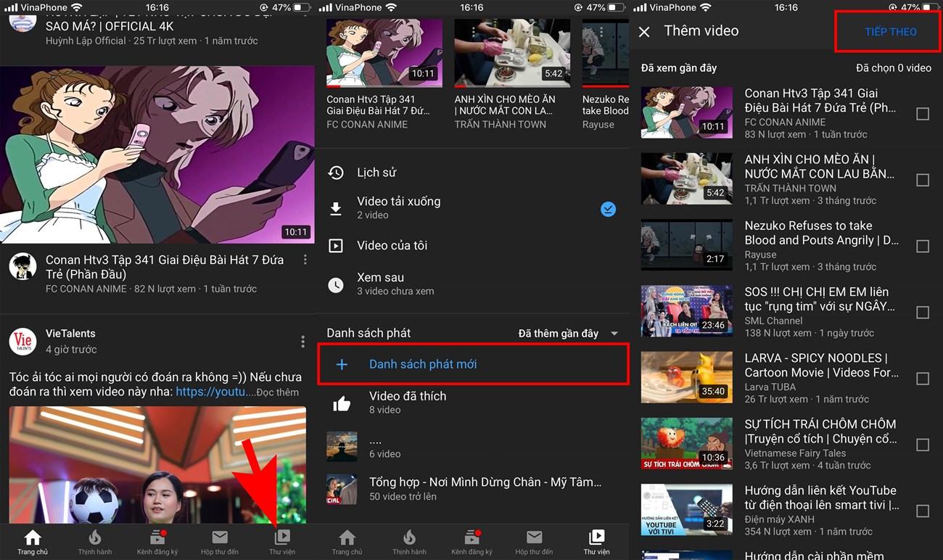This screenshot has height=560, width=943.
Task: Open Thư viện tab in left screen
Action: [x=282, y=542]
